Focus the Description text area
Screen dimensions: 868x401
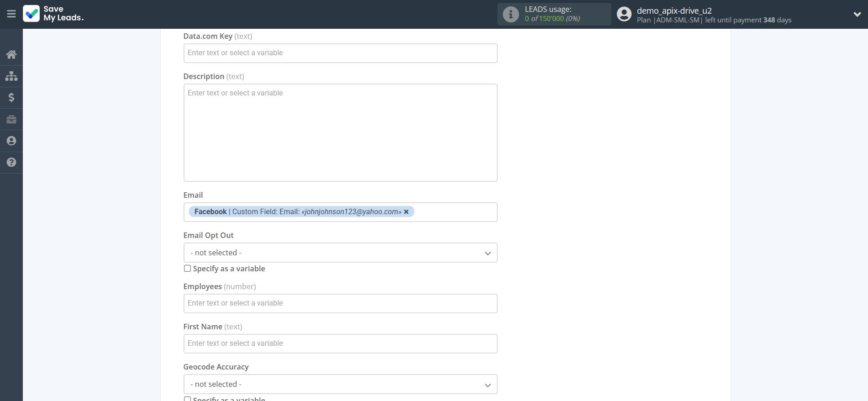tap(340, 132)
